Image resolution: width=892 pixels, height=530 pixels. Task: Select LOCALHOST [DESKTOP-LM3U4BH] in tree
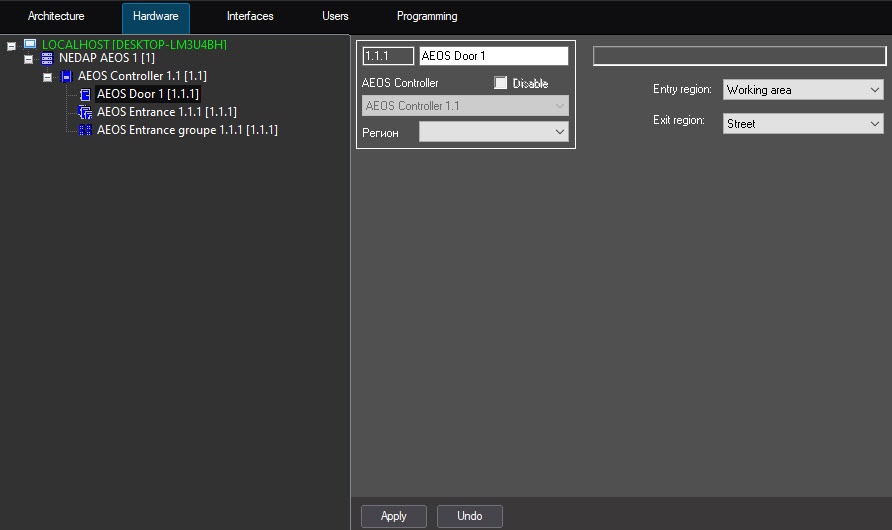click(x=134, y=44)
